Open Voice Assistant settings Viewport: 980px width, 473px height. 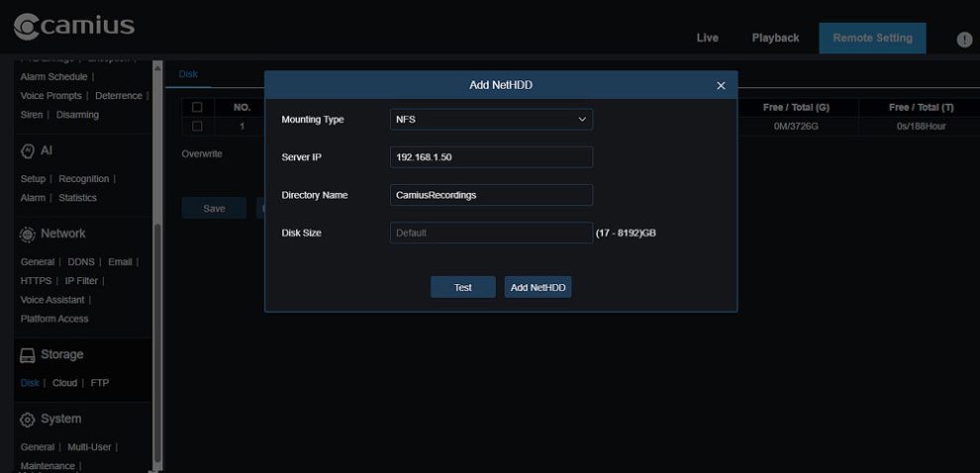51,300
